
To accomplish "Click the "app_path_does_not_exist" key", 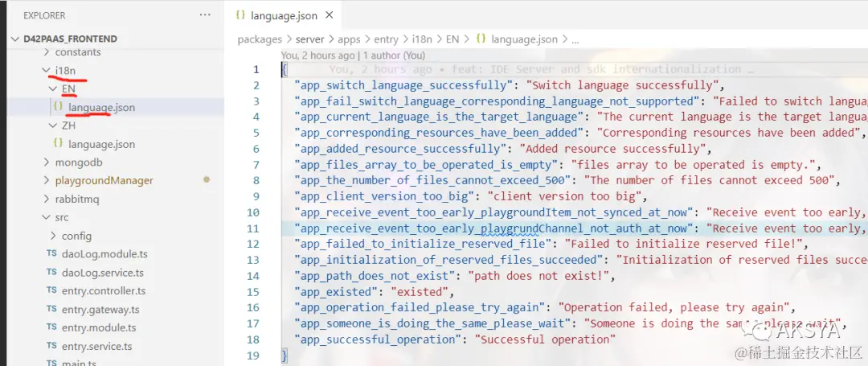I will point(377,276).
